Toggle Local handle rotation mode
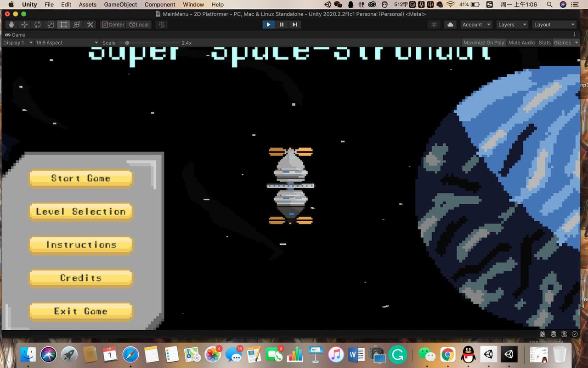This screenshot has width=588, height=368. 139,24
